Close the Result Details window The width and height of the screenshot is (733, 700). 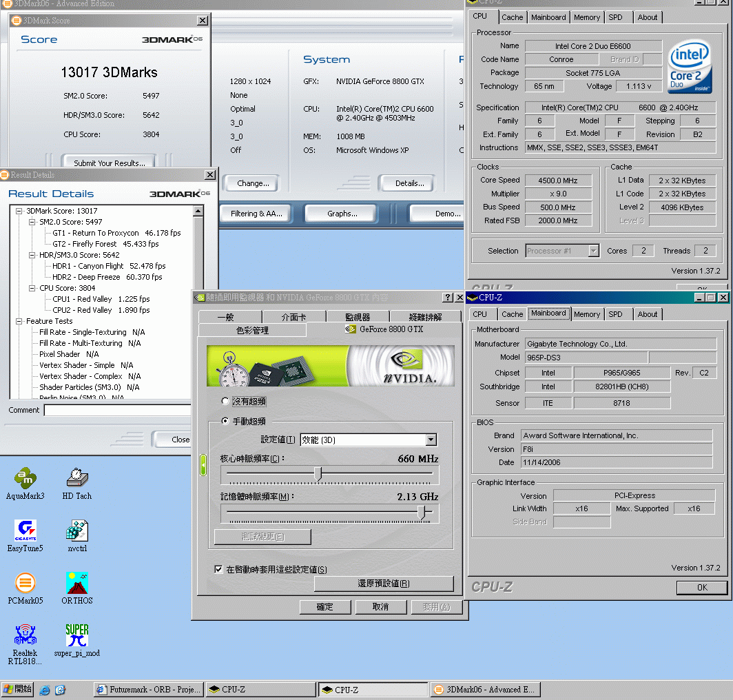(x=210, y=174)
